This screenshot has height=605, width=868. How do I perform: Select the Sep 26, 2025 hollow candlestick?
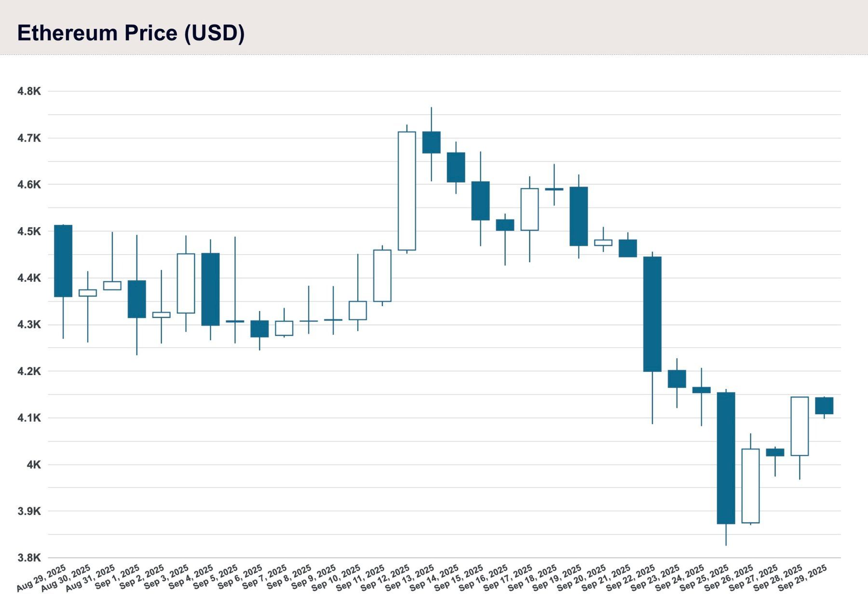[x=750, y=486]
